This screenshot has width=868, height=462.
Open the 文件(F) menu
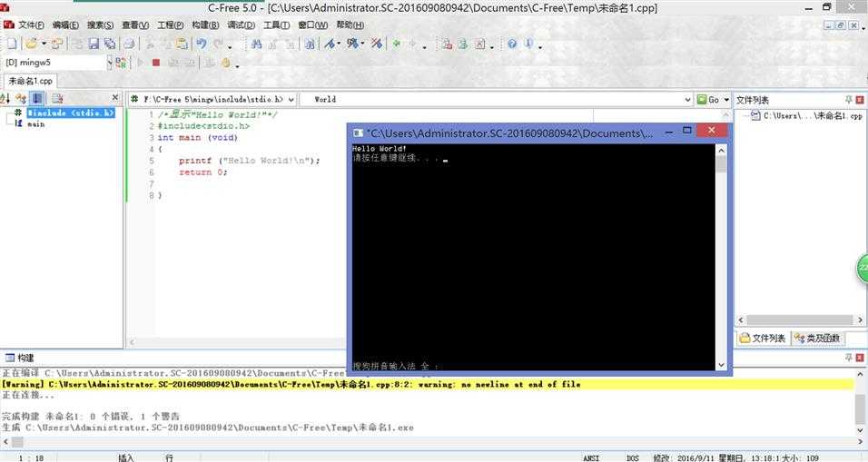31,25
